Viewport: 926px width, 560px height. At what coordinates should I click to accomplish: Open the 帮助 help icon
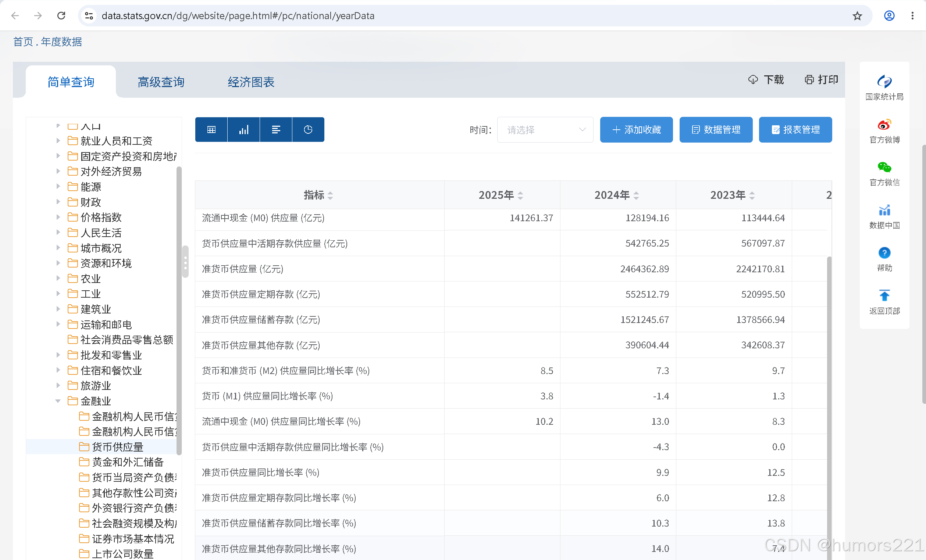[884, 253]
